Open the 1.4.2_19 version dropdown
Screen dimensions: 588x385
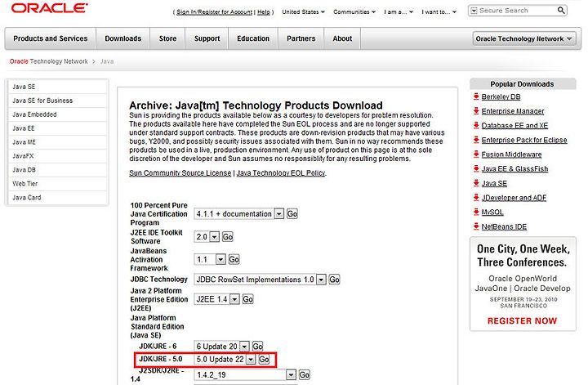(x=291, y=374)
